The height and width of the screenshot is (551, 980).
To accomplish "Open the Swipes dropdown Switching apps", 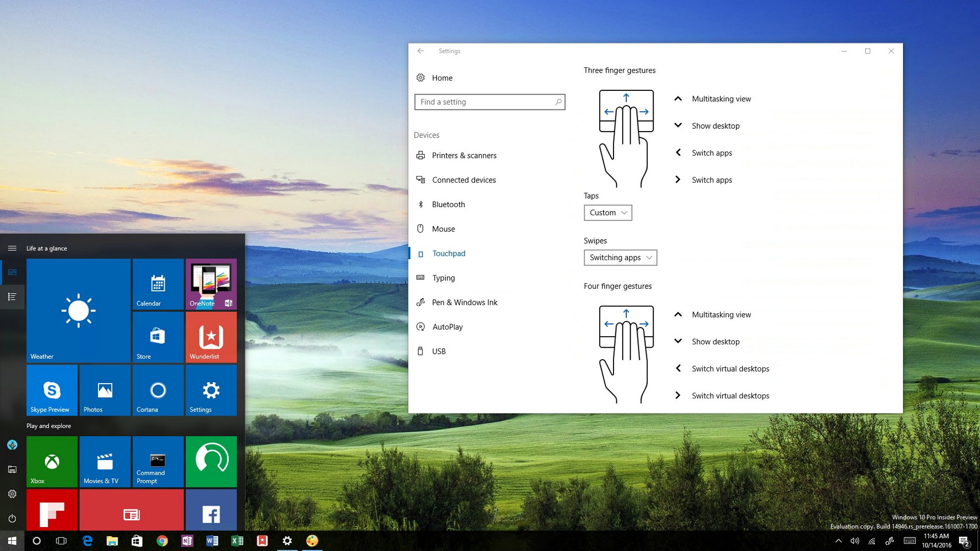I will coord(620,258).
